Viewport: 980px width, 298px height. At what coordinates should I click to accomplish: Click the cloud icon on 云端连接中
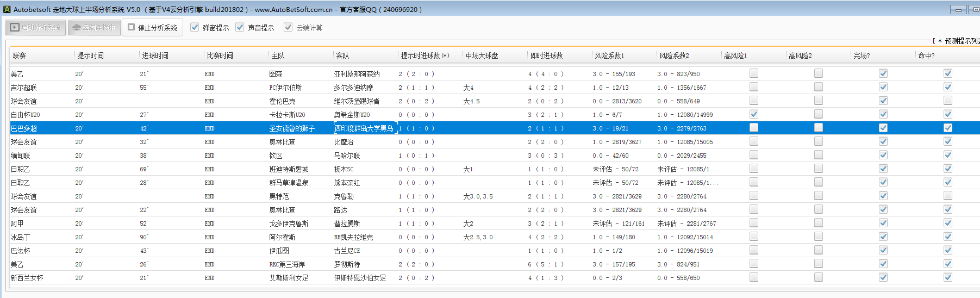[x=77, y=27]
